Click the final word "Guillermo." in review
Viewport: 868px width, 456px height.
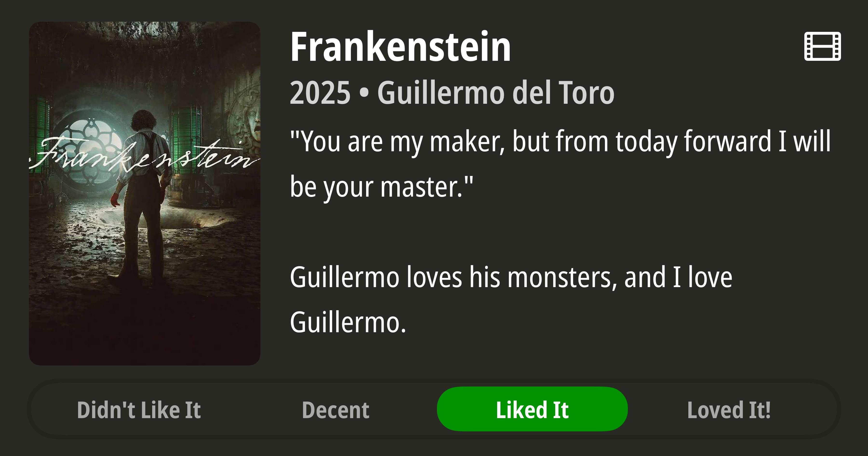pos(348,322)
